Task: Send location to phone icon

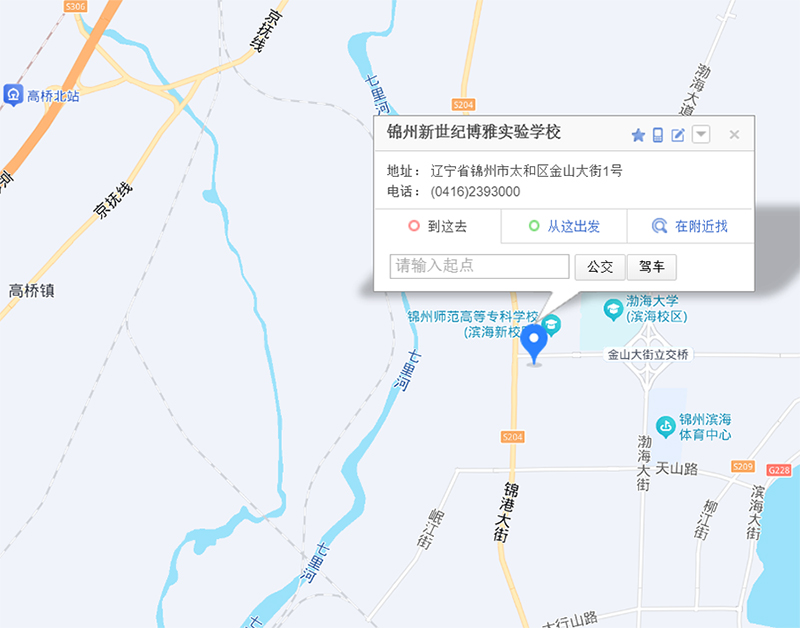Action: (658, 135)
